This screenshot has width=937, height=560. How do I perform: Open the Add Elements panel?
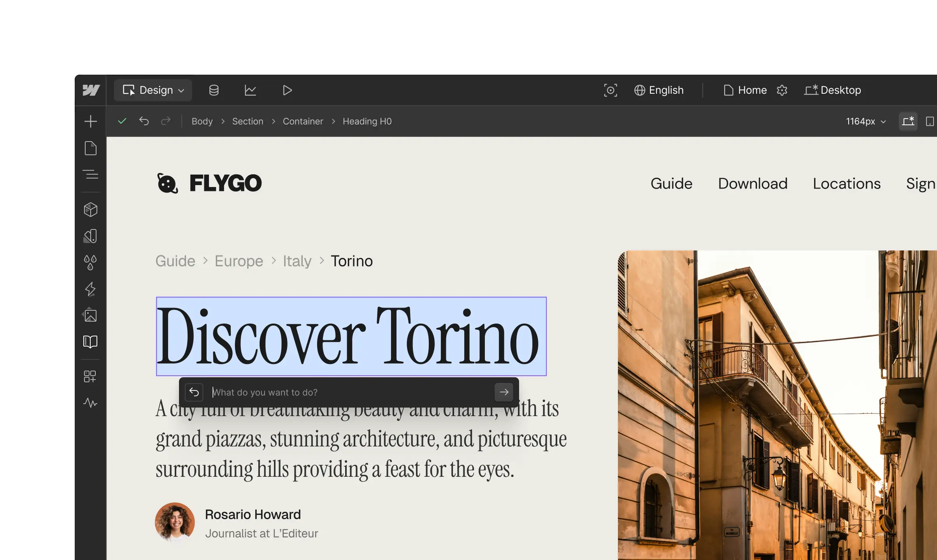coord(90,121)
